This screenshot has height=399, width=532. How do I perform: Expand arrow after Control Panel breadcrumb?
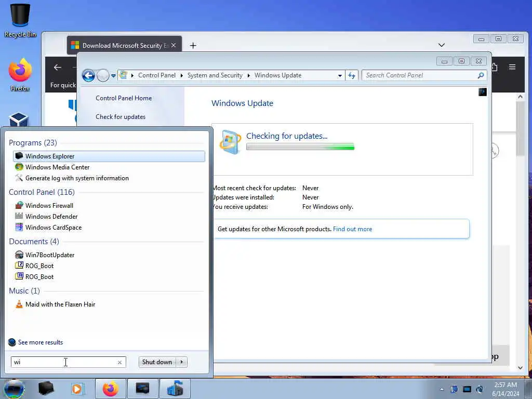point(181,75)
